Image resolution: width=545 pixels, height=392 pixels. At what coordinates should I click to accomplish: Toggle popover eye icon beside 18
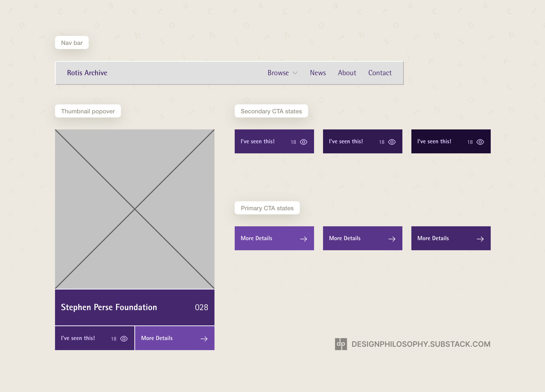[124, 339]
